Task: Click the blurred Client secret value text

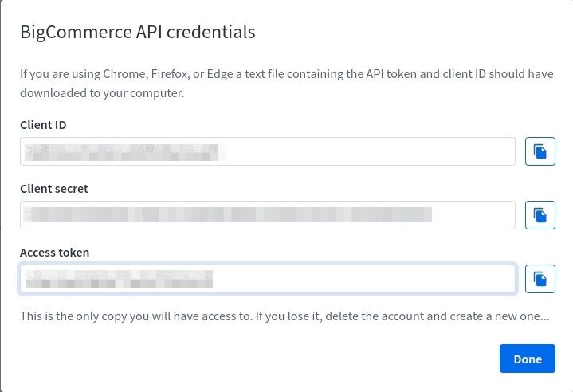Action: point(227,215)
